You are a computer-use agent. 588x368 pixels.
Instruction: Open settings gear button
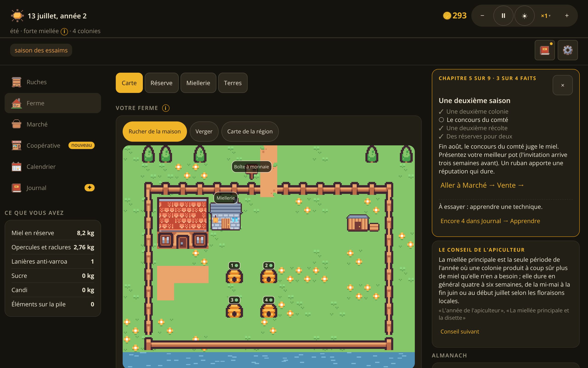tap(568, 50)
